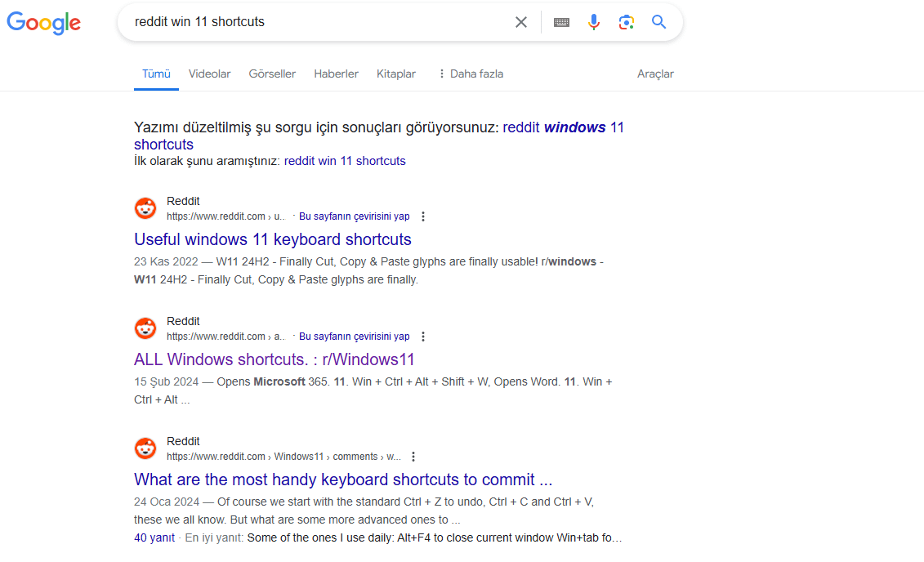The image size is (924, 562).
Task: Open the Haberler results section
Action: click(x=336, y=74)
